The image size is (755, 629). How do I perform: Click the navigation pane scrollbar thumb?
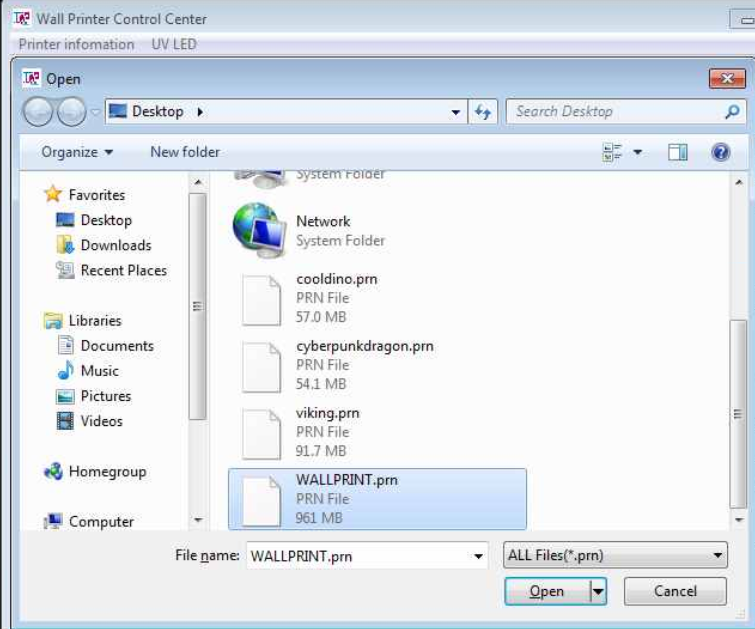coord(197,307)
